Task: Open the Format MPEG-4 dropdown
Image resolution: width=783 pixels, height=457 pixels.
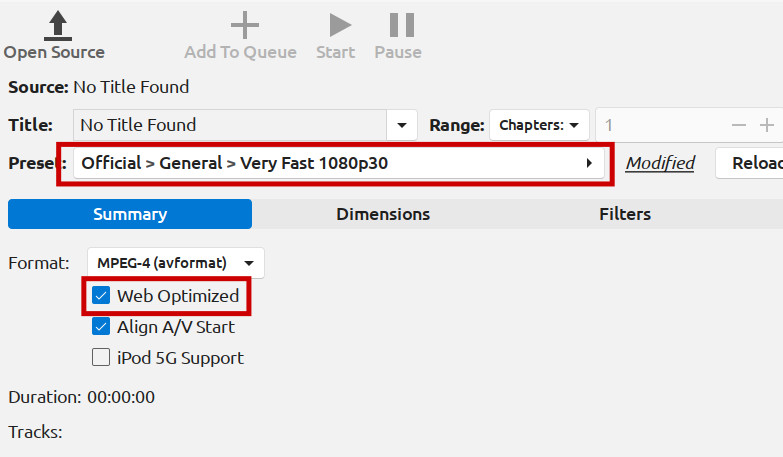Action: tap(175, 263)
